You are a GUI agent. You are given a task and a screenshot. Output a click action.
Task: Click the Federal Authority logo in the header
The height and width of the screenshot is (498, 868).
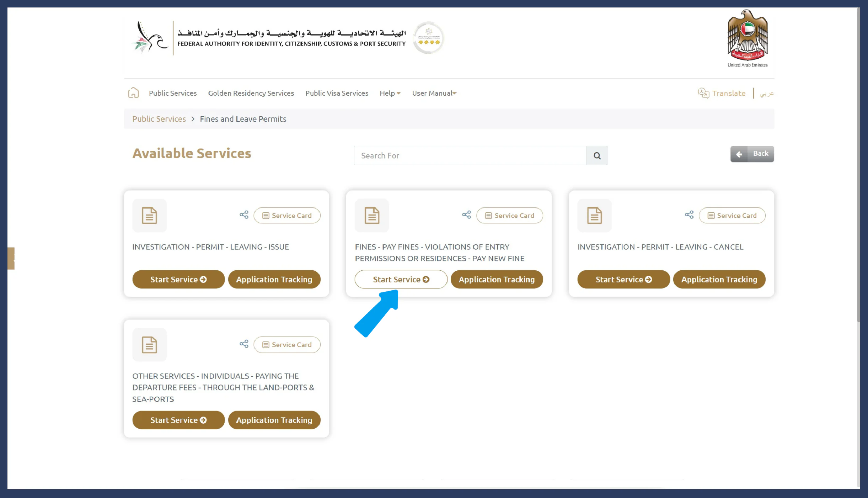point(270,37)
